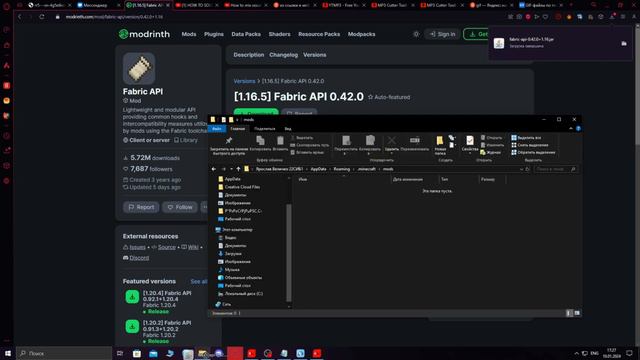Download Fabric API 0.92.1+1.20.4 version
This screenshot has height=360, width=640.
pos(132,297)
